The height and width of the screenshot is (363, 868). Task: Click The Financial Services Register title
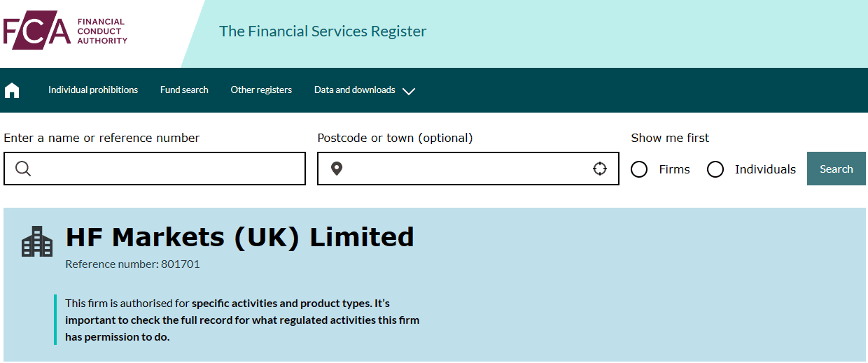(323, 31)
